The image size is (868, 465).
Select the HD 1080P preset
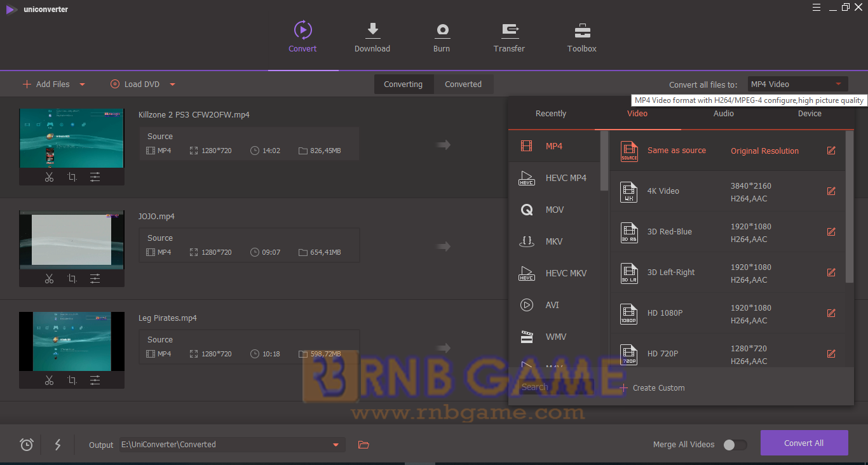[x=728, y=313]
